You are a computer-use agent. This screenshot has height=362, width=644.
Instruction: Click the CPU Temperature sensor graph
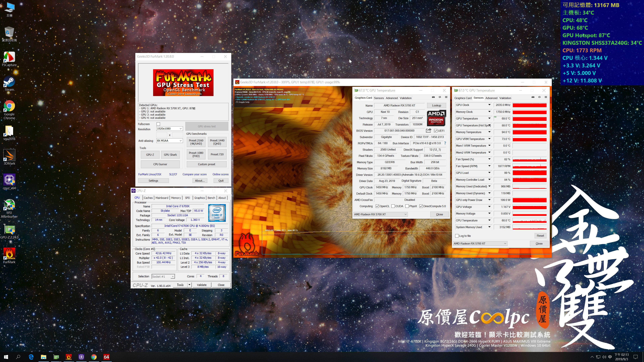tap(529, 220)
